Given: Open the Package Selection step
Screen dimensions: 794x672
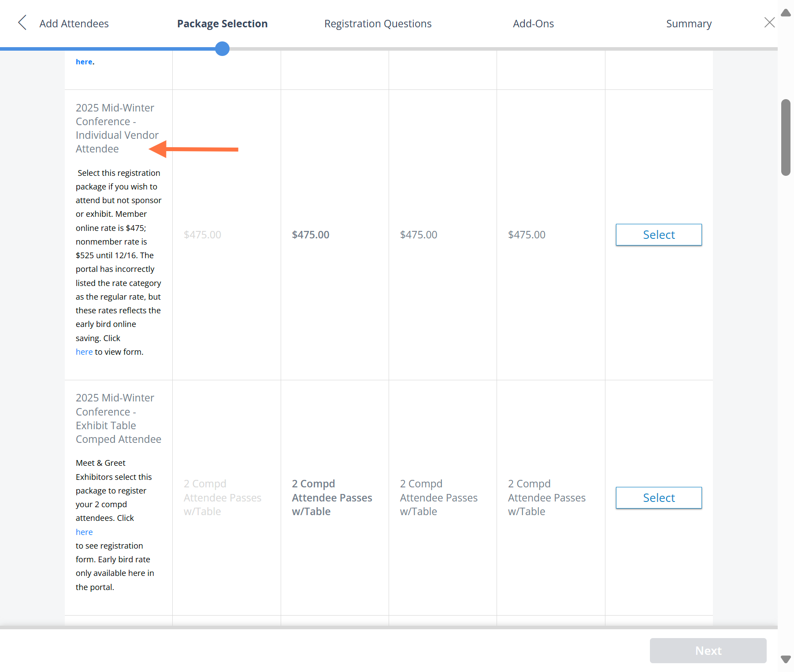Looking at the screenshot, I should click(x=223, y=23).
